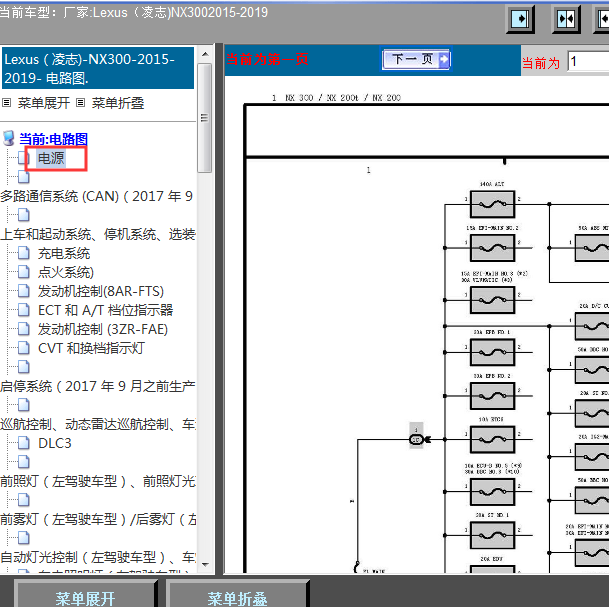Click the small icon before 菜单折叠 link
Image resolution: width=609 pixels, height=607 pixels.
click(x=80, y=103)
